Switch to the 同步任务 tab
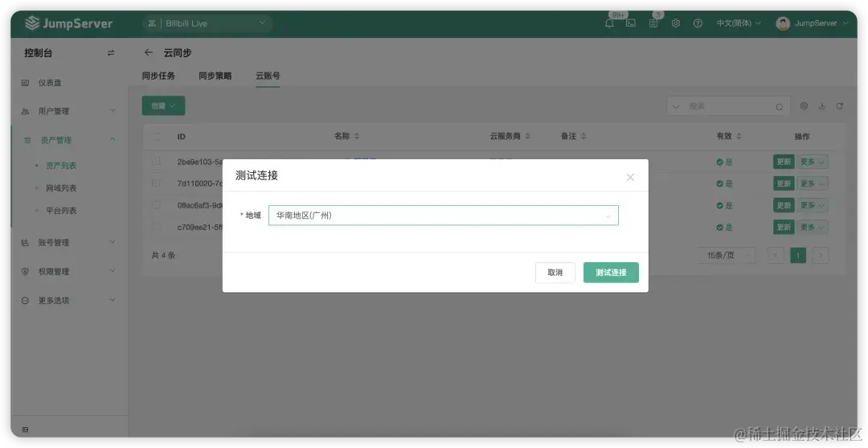Screen dimensions: 868x448 pyautogui.click(x=158, y=76)
